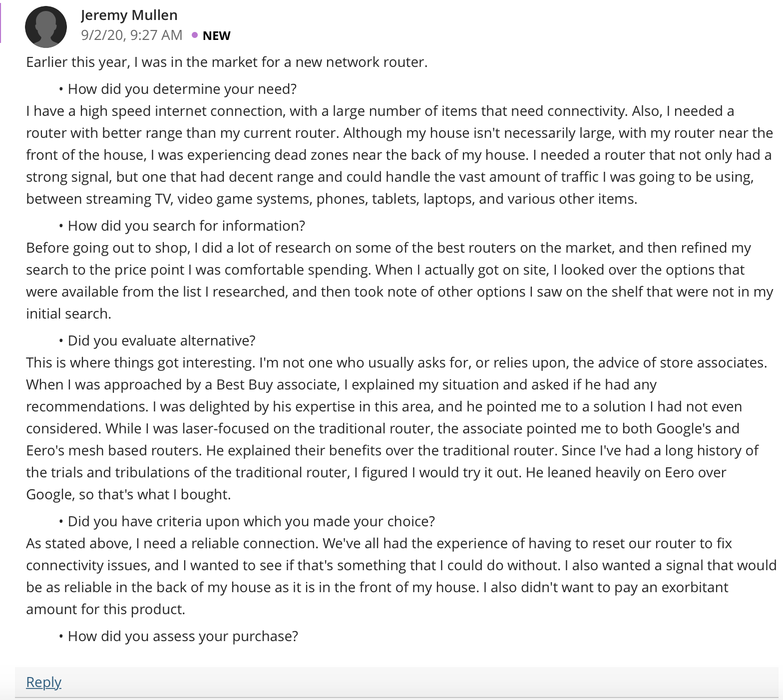The height and width of the screenshot is (700, 783).
Task: Click the purple unread bar beside the post
Action: click(1, 21)
